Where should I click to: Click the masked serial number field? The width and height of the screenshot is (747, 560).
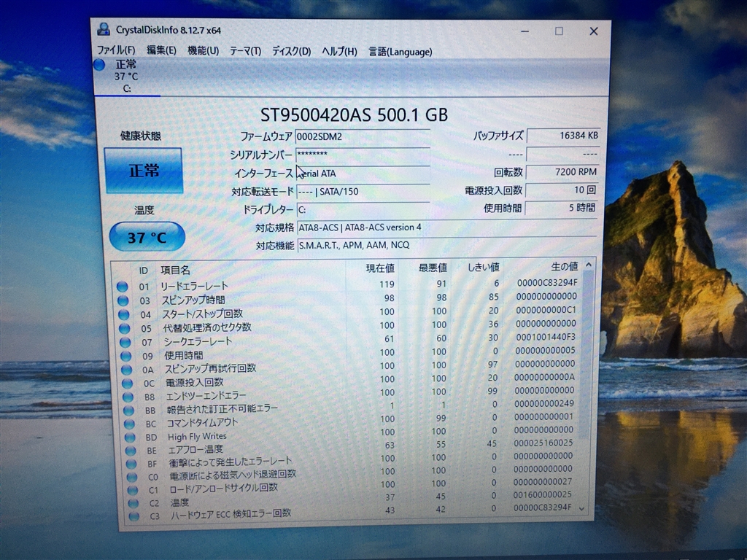click(x=363, y=155)
